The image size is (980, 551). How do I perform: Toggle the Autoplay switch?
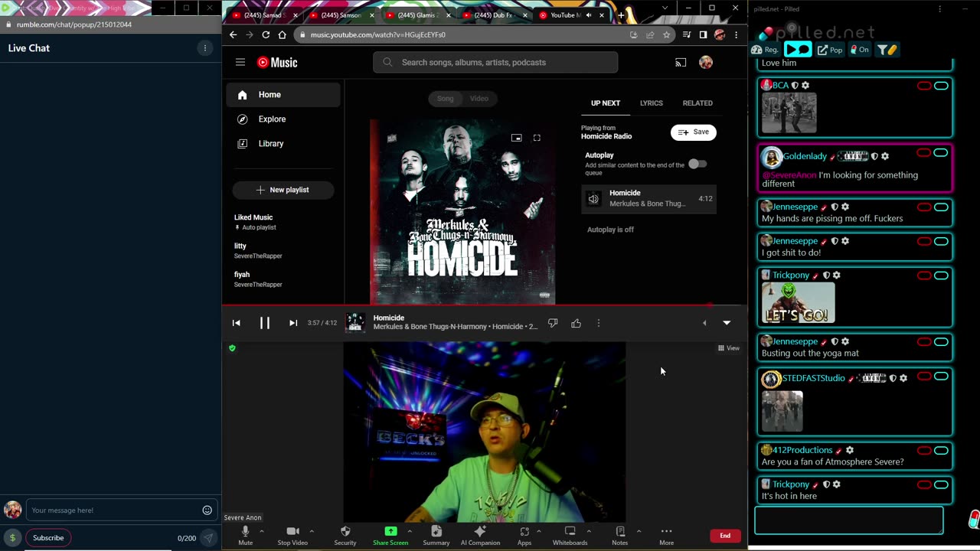pos(697,164)
